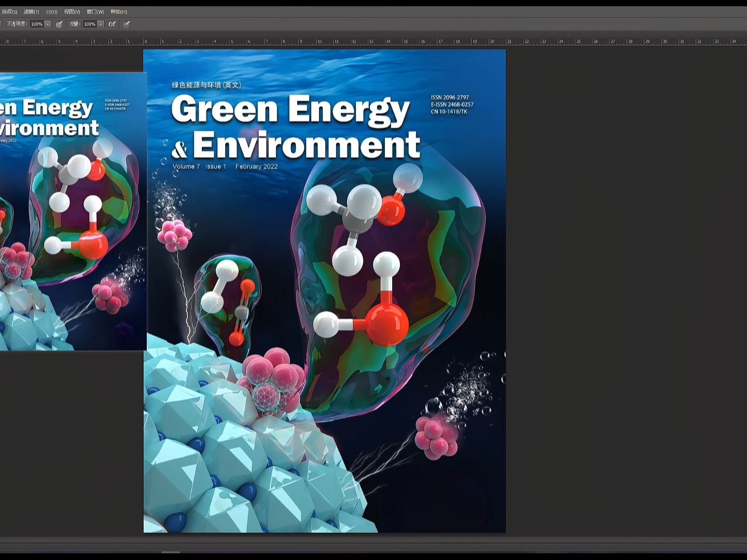The width and height of the screenshot is (747, 560).
Task: Toggle pressure-for-opacity icon after the opacity field
Action: point(59,24)
